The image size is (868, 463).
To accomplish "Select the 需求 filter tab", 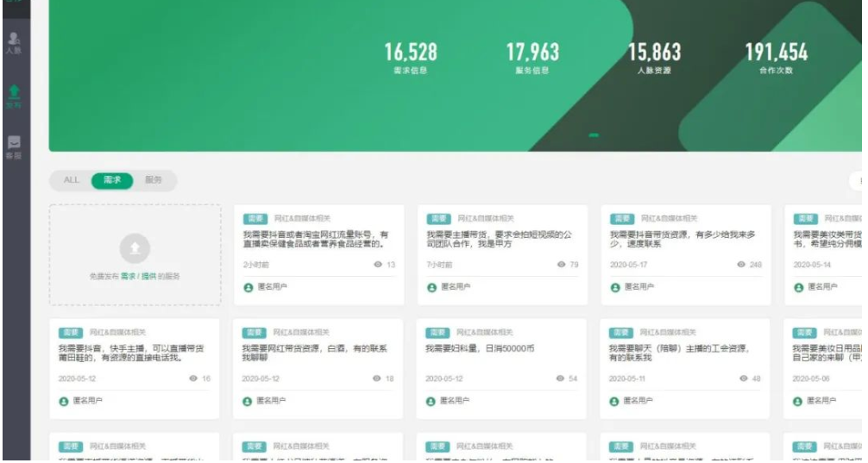I will point(112,180).
